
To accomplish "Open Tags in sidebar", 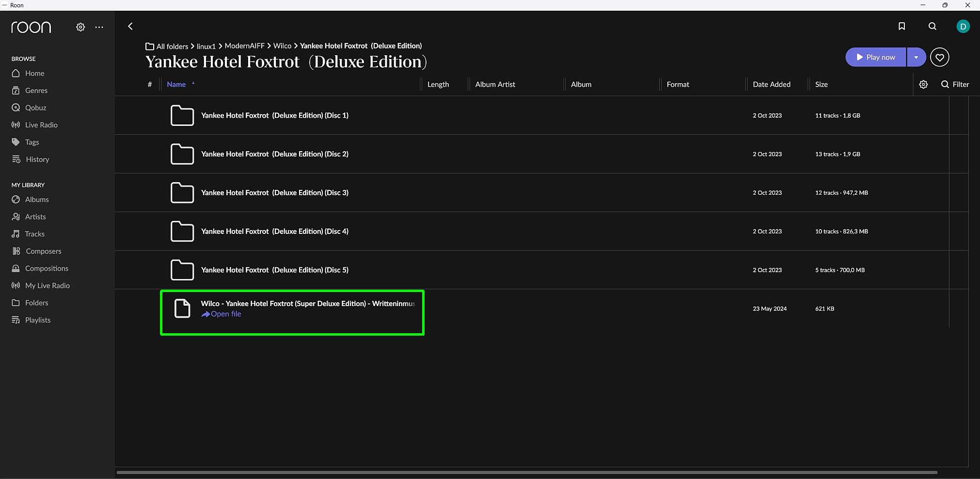I will (x=25, y=142).
